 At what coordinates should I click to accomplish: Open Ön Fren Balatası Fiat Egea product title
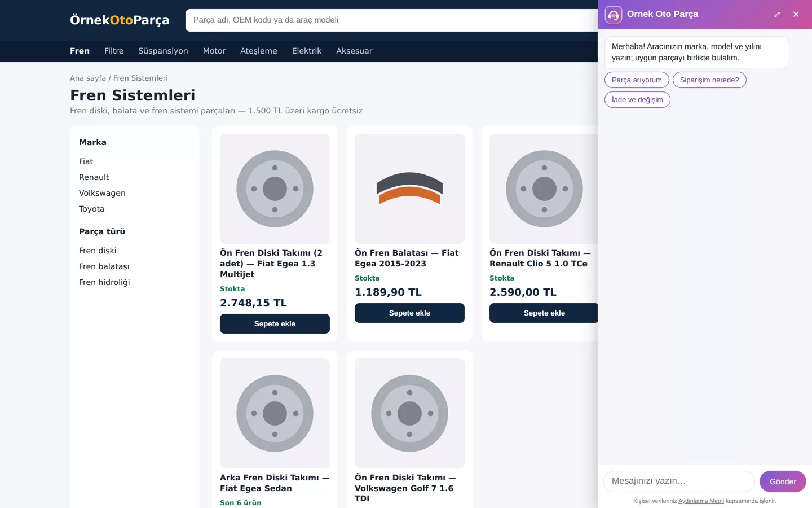coord(407,259)
